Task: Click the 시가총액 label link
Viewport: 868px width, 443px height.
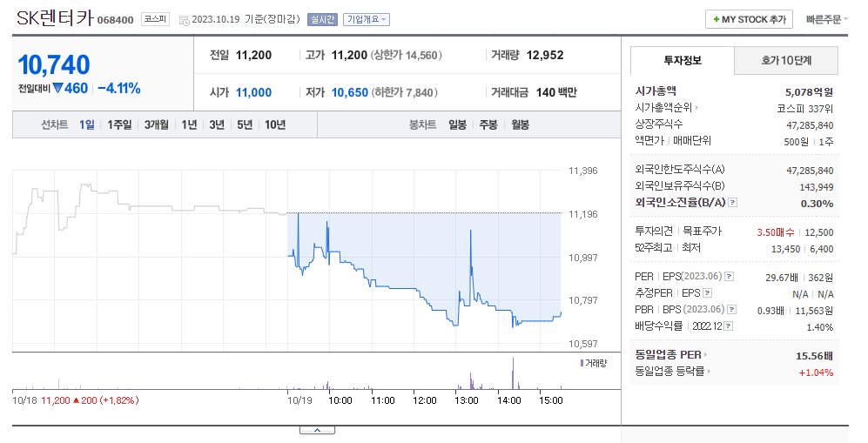Action: [x=656, y=91]
